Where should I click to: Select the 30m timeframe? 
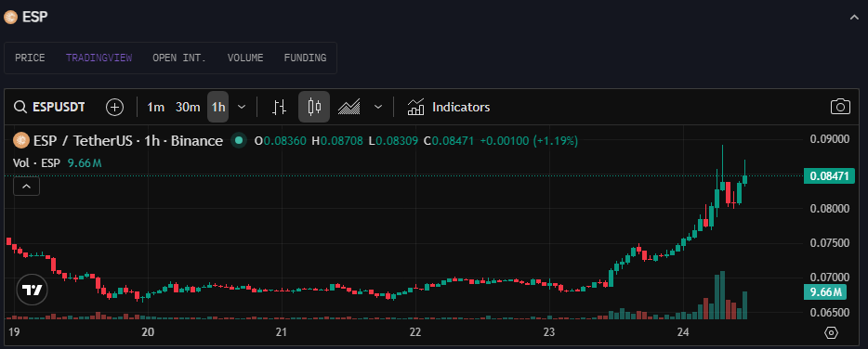pos(188,107)
